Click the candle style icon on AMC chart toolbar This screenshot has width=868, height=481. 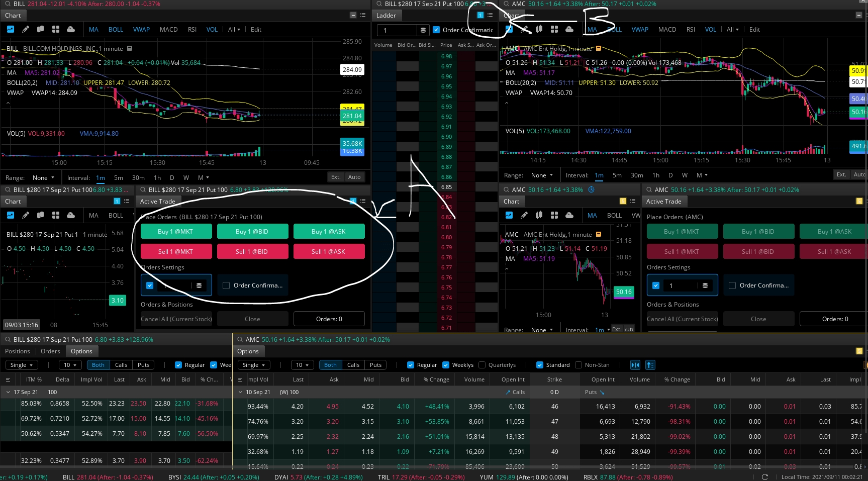click(x=538, y=29)
